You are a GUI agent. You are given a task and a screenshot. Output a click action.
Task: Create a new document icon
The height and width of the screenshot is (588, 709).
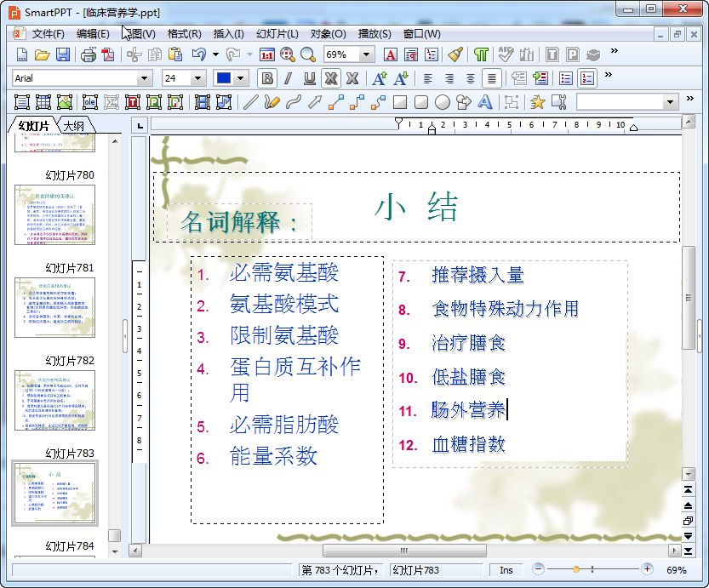(22, 54)
